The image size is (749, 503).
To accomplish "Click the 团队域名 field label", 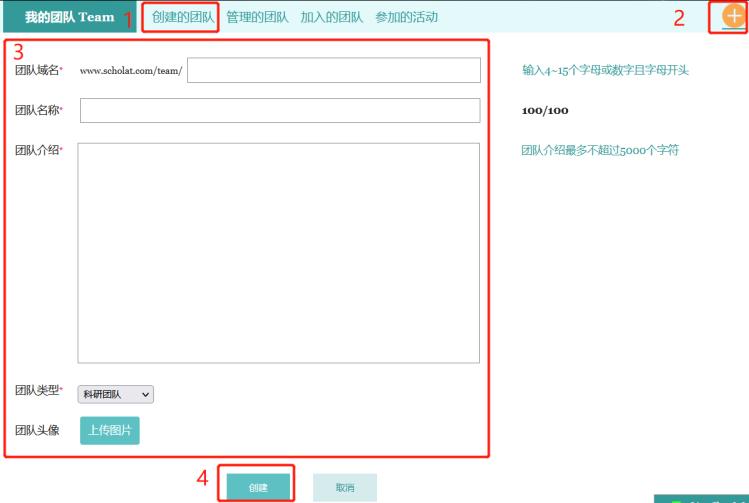I will click(37, 71).
